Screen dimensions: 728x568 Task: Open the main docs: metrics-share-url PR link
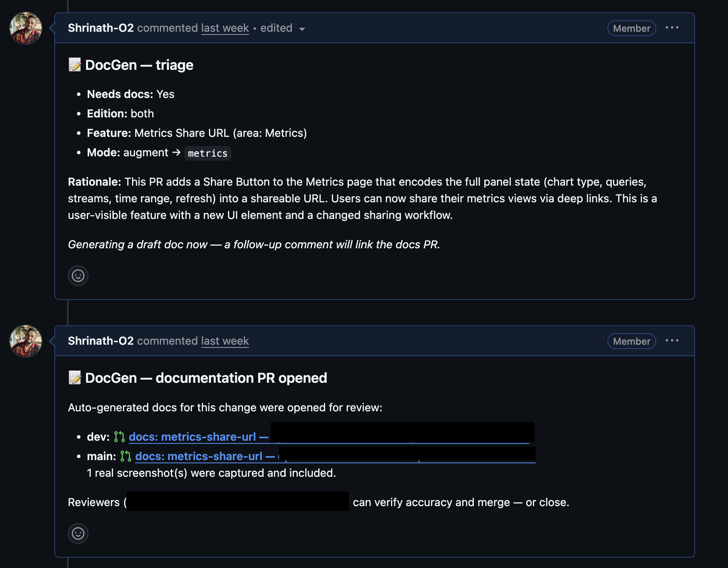[x=335, y=456]
